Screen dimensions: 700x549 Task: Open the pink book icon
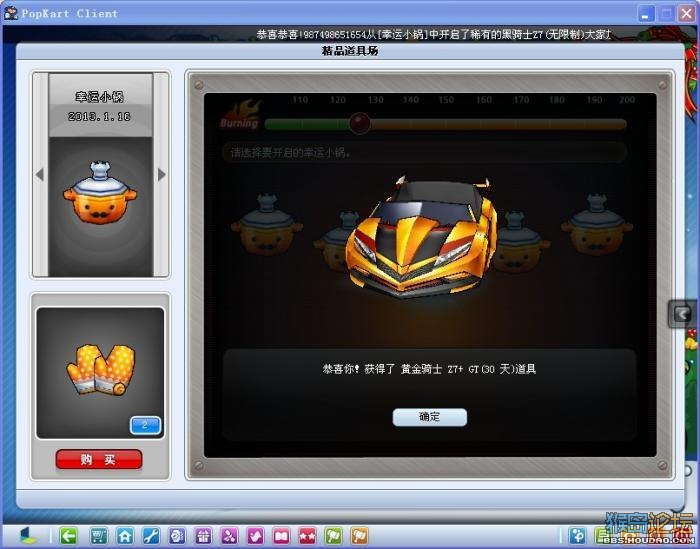(281, 536)
